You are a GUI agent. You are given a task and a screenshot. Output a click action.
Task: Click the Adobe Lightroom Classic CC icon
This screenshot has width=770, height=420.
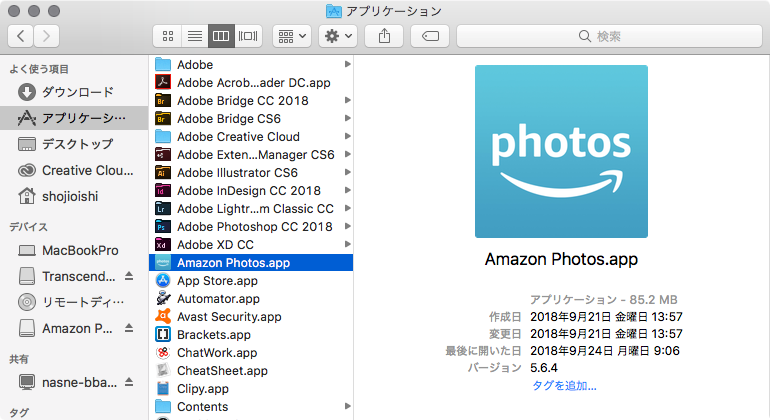(x=163, y=209)
